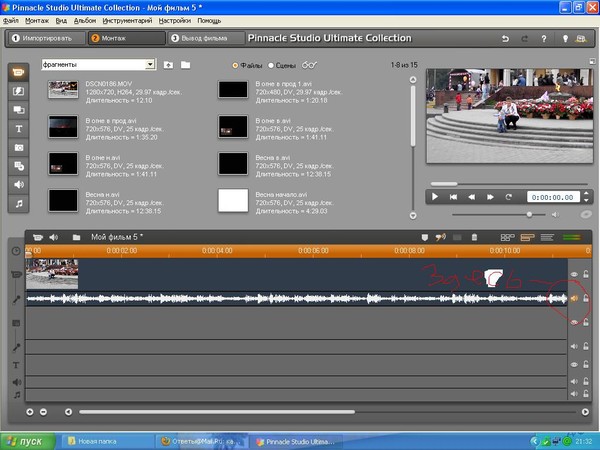Open the фрагменты folder dropdown

pos(150,64)
